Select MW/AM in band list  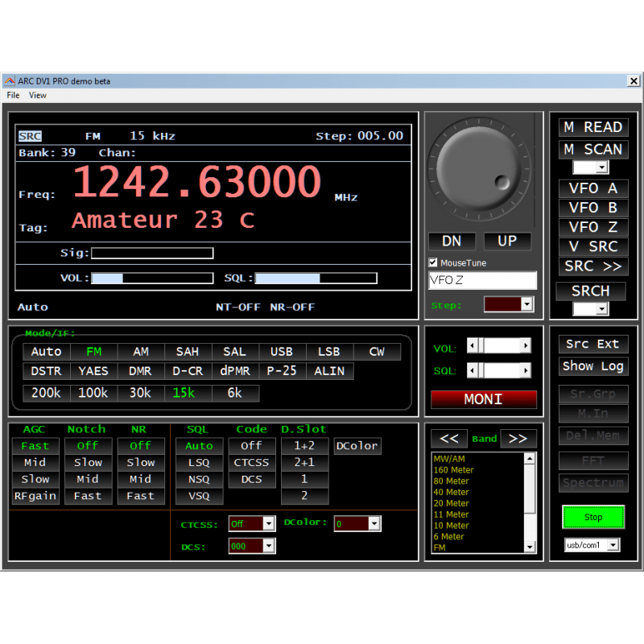(449, 459)
